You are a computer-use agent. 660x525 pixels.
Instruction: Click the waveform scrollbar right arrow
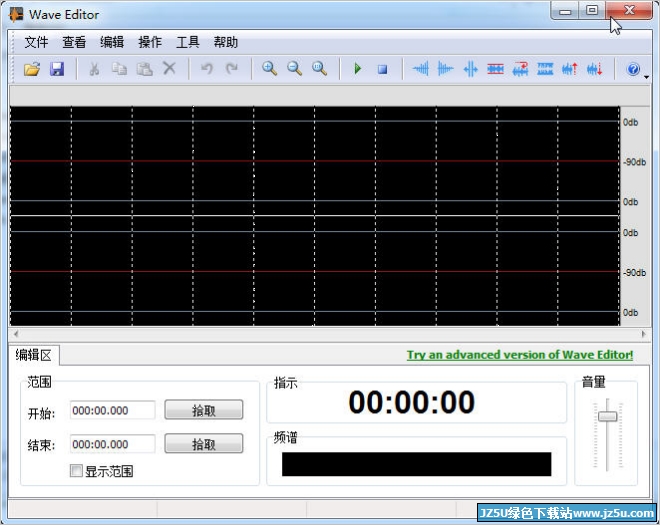pyautogui.click(x=644, y=334)
